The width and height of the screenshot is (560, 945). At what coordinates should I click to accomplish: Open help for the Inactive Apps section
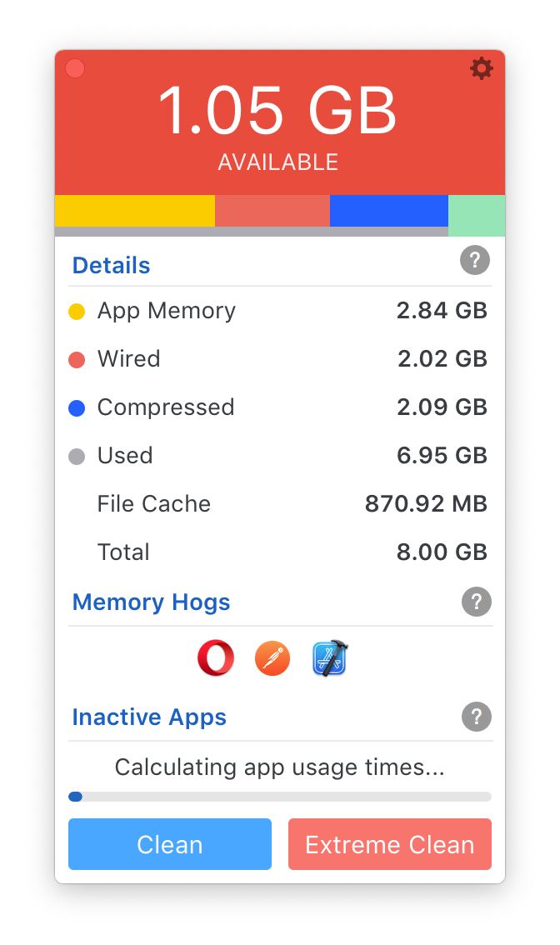(x=476, y=717)
